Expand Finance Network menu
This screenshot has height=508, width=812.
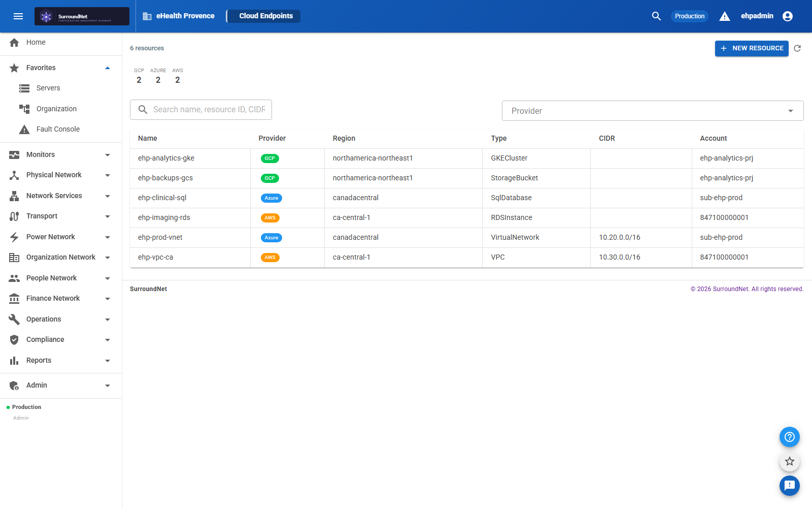pos(61,298)
